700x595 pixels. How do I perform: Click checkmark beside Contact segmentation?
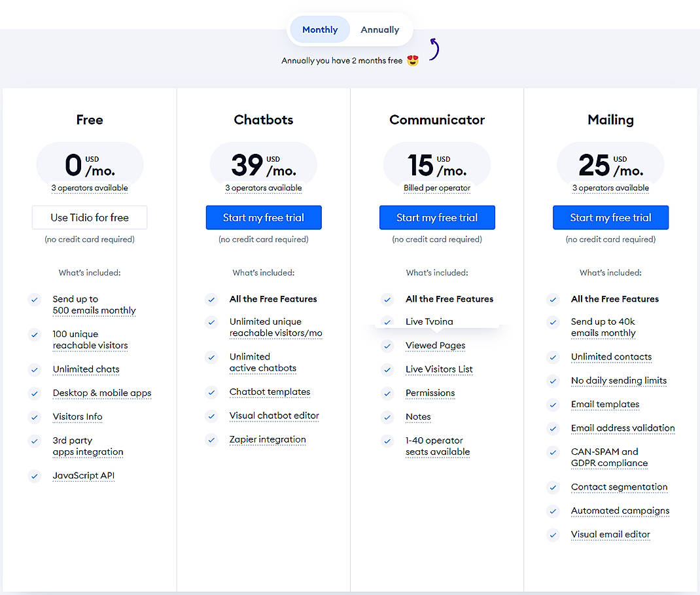[x=553, y=488]
